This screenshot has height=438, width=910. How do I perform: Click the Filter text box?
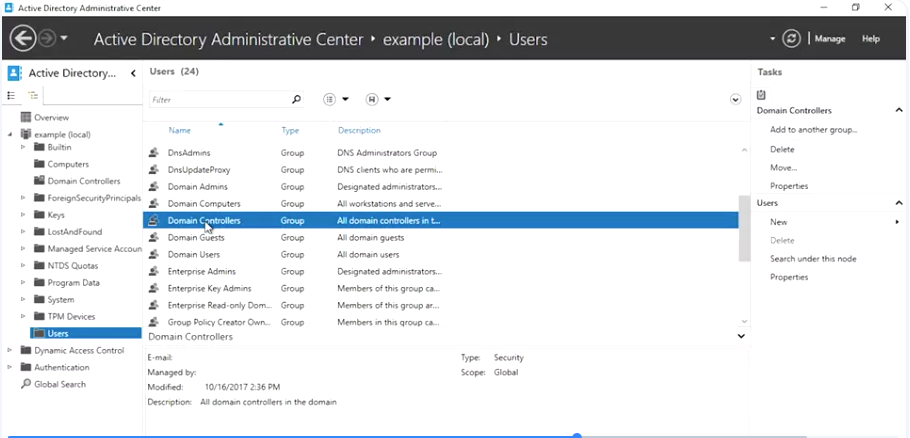coord(219,100)
